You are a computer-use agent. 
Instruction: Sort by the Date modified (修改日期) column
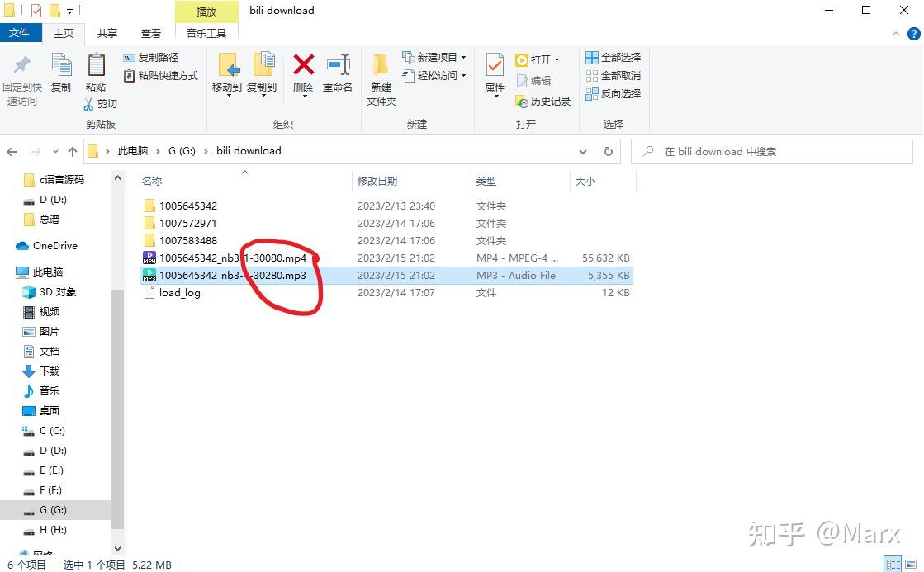(377, 182)
